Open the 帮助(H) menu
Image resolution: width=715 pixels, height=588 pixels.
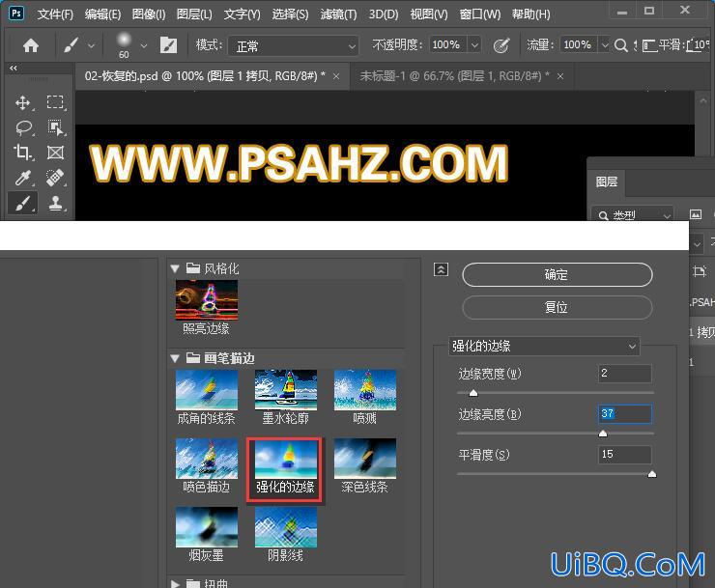tap(530, 14)
